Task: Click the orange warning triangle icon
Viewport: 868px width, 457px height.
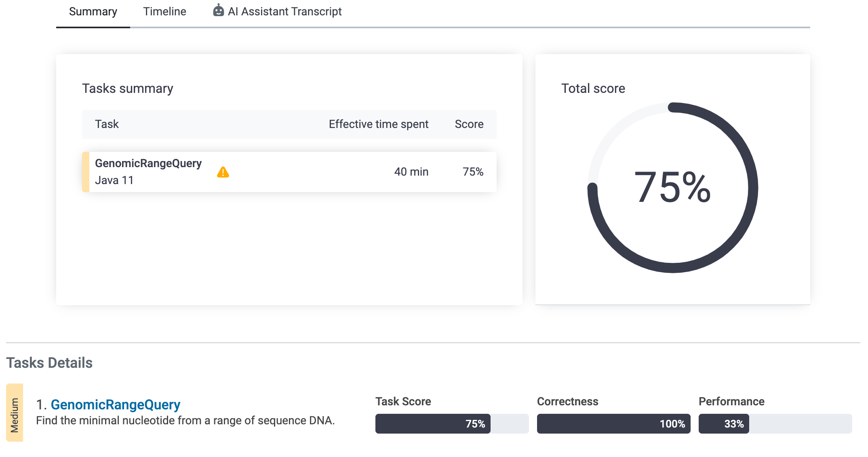Action: 223,172
